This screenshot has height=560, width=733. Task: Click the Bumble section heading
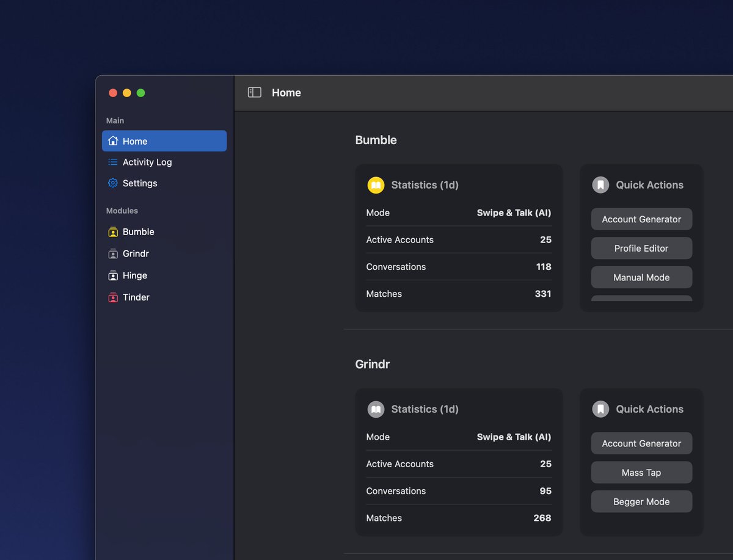pyautogui.click(x=376, y=140)
